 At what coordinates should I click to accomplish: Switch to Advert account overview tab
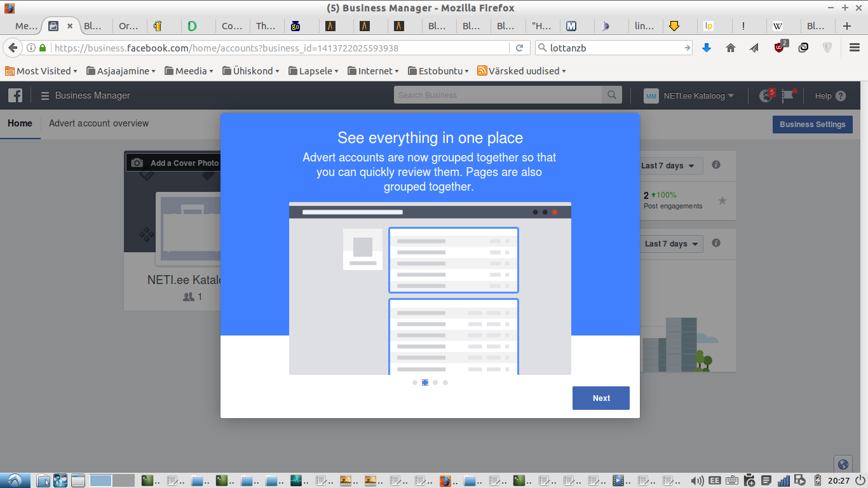(x=99, y=123)
